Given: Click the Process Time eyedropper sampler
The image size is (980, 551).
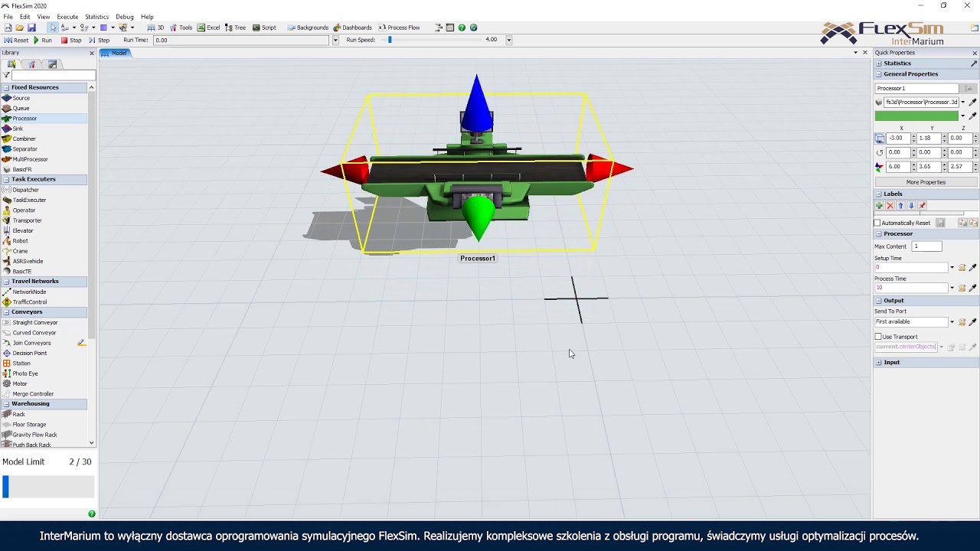Looking at the screenshot, I should [973, 288].
